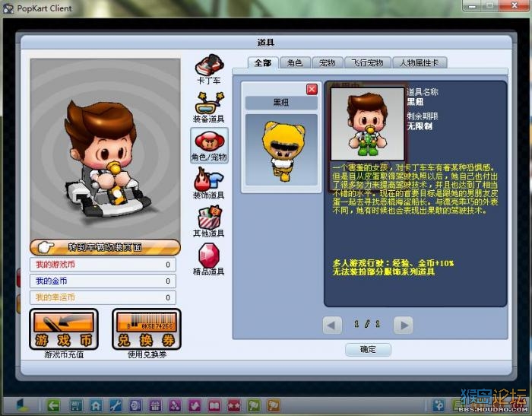
Task: Click the blue puzzle icon near toolbar right
Action: coord(439,405)
